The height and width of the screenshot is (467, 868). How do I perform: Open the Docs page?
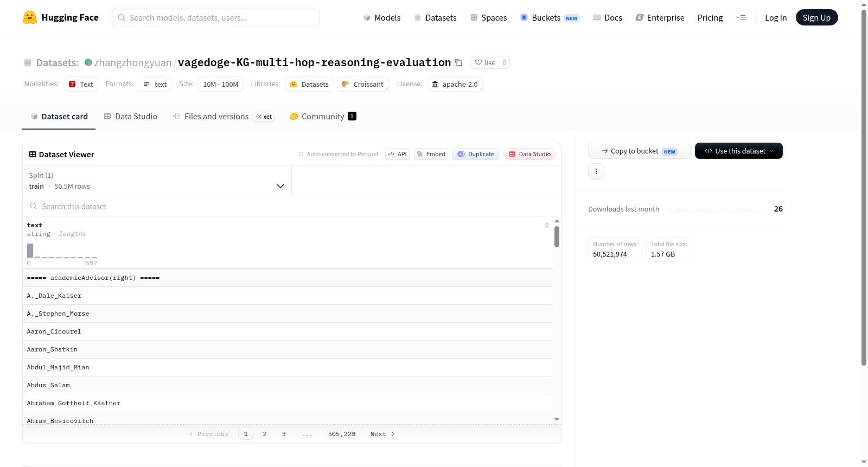click(x=608, y=17)
